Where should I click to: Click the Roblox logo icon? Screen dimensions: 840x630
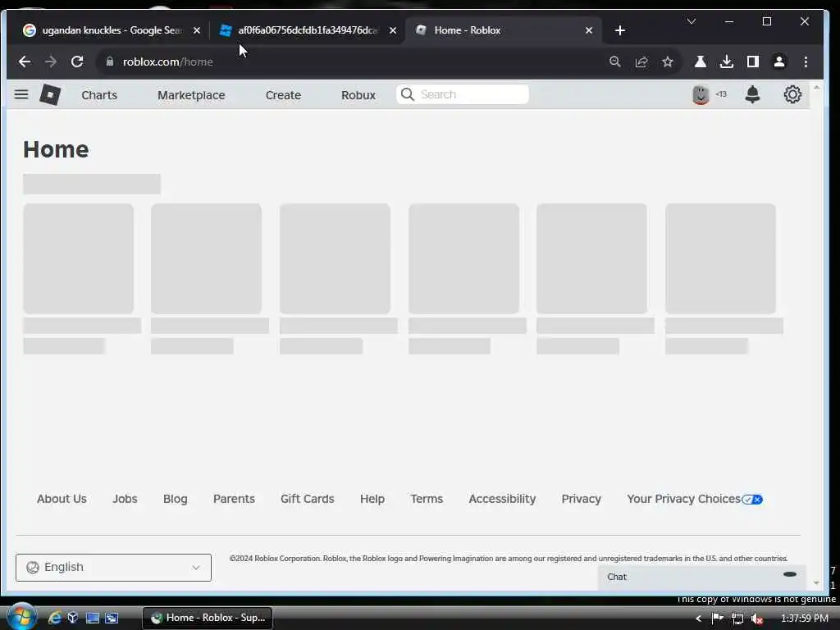[x=50, y=95]
